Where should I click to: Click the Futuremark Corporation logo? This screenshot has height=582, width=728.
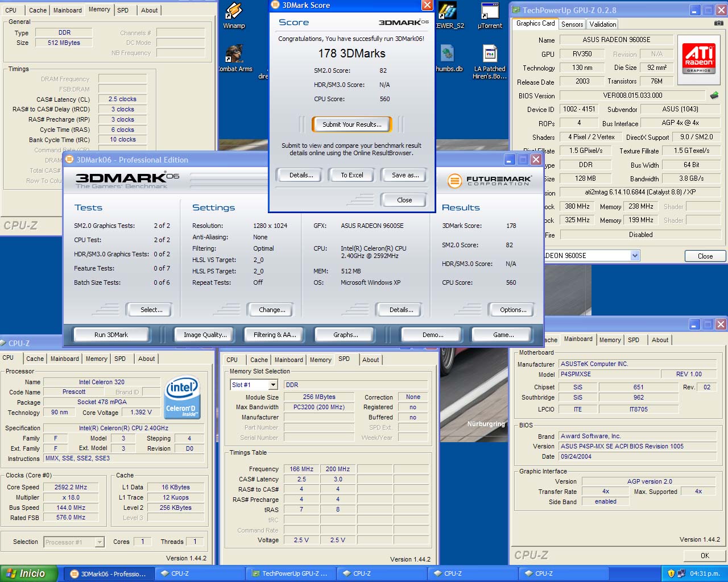[x=490, y=181]
